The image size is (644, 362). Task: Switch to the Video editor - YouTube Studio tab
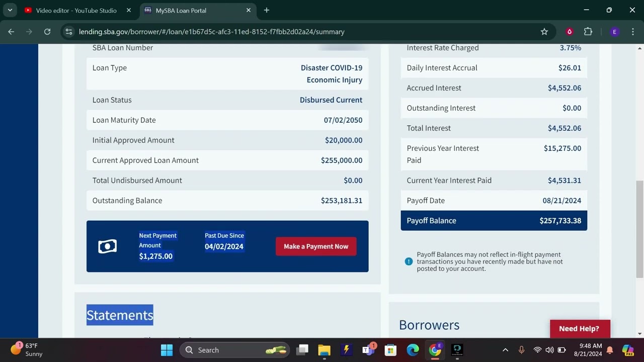click(x=76, y=10)
